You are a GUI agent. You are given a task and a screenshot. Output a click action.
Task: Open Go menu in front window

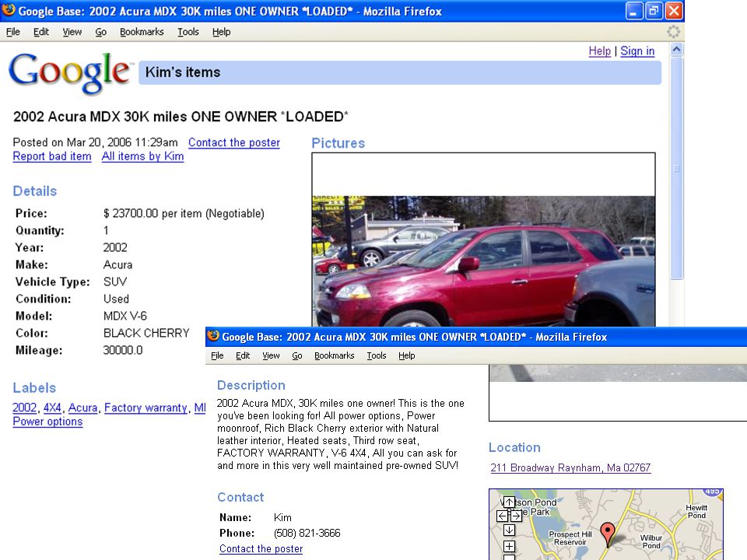tap(296, 355)
